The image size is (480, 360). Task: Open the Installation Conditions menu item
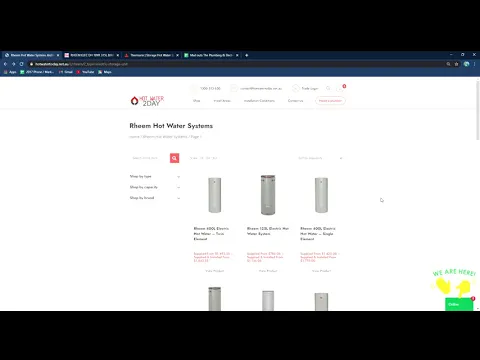pos(259,101)
